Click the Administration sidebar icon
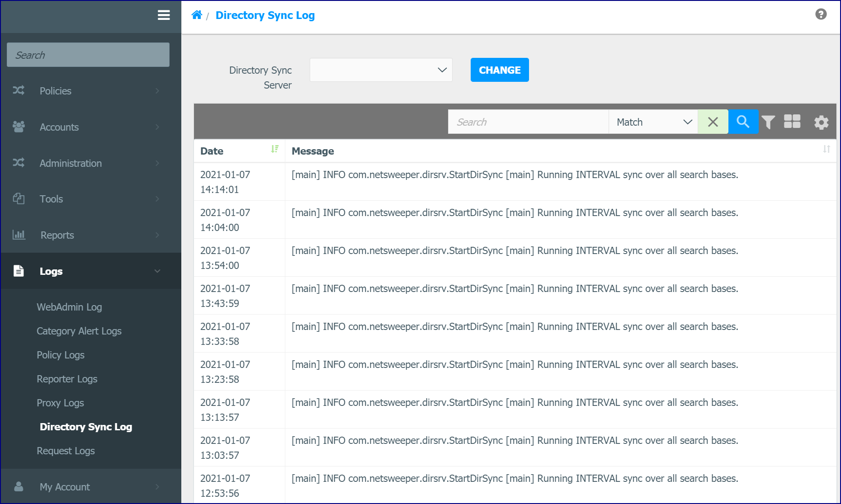The width and height of the screenshot is (841, 504). click(x=19, y=163)
